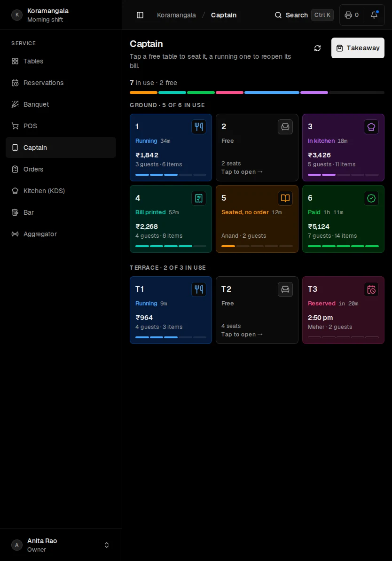Click the fork and knife icon on table 1
This screenshot has height=561, width=392.
[199, 127]
